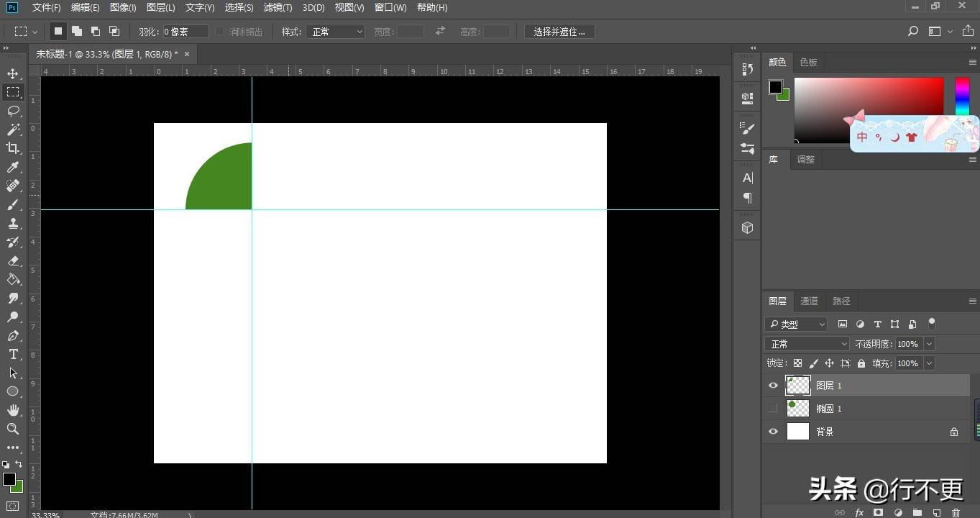Open the 滤镜(T) menu

tap(278, 7)
